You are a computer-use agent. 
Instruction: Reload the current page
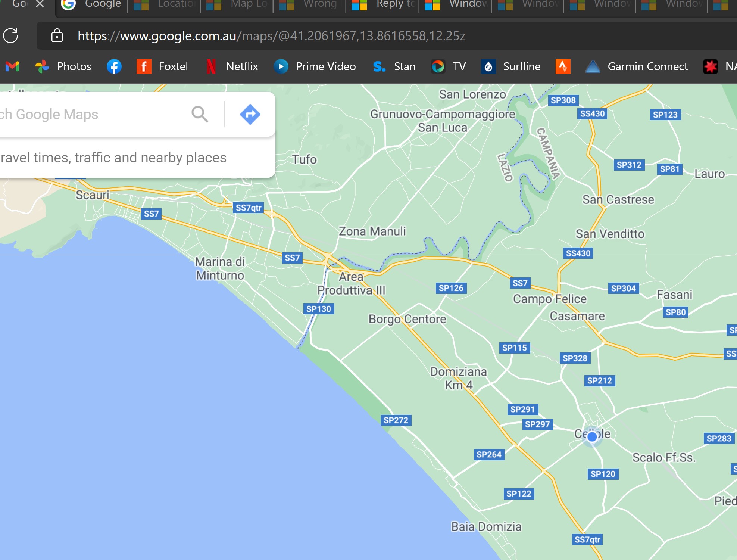click(11, 36)
